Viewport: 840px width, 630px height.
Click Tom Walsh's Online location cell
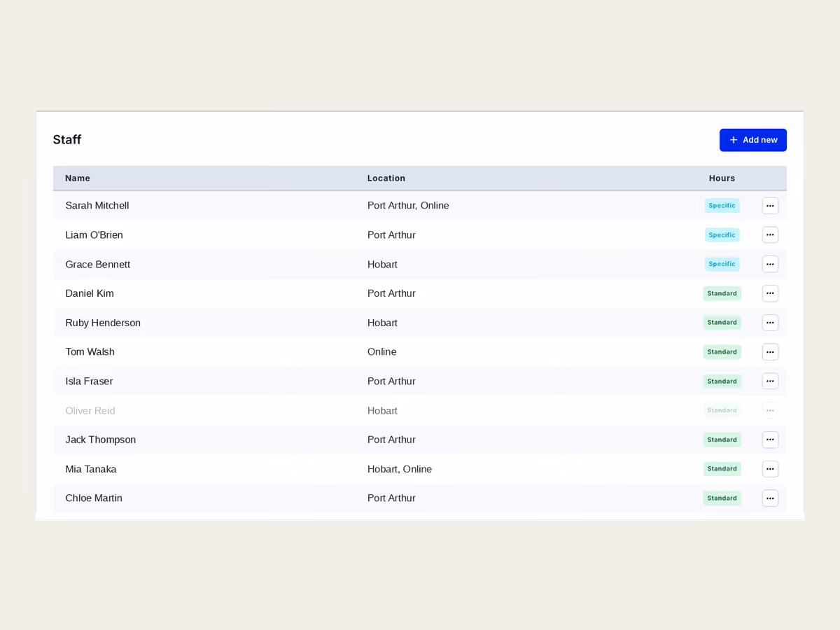pyautogui.click(x=382, y=352)
